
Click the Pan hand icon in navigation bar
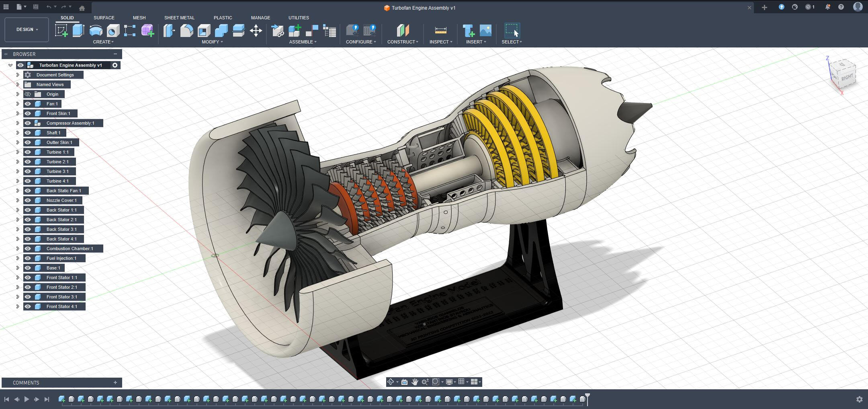tap(414, 382)
